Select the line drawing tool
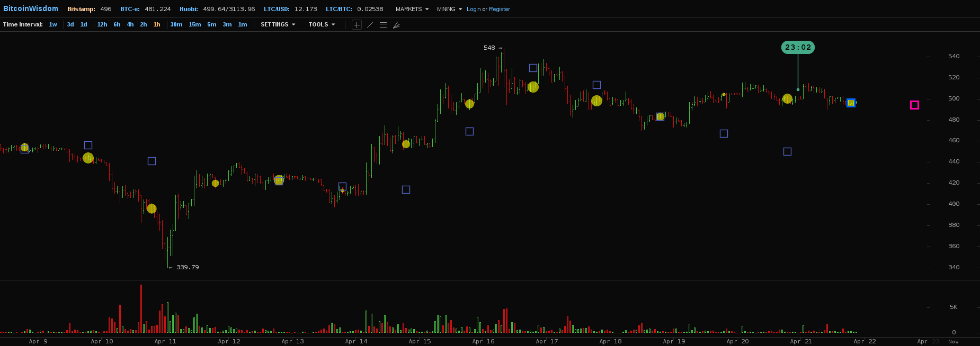 point(370,25)
